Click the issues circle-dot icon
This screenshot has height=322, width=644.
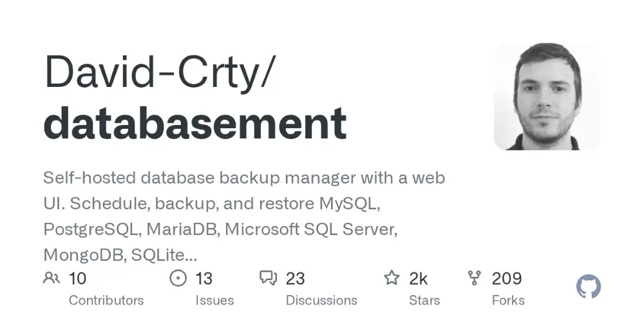click(x=178, y=278)
